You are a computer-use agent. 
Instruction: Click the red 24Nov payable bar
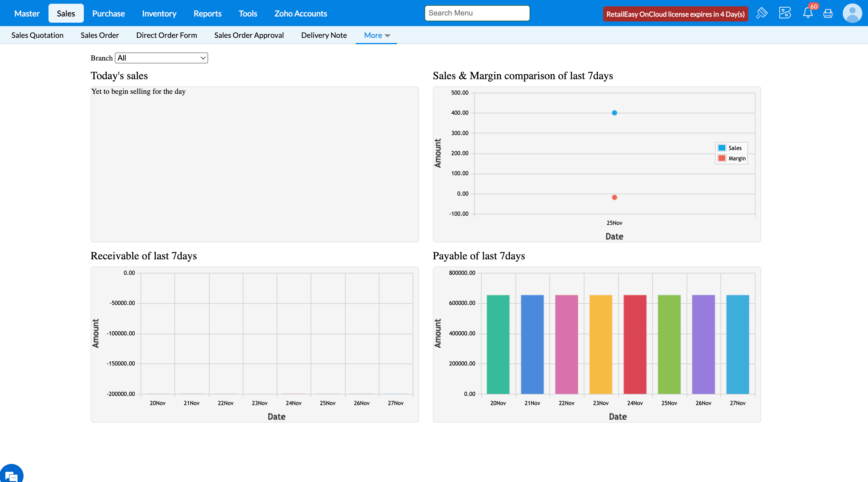(635, 344)
